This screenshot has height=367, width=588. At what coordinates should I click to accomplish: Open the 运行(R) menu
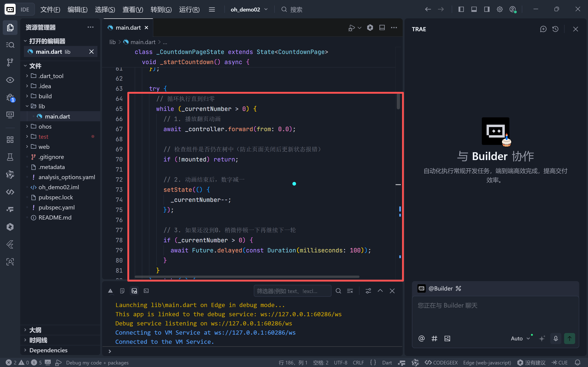tap(189, 9)
